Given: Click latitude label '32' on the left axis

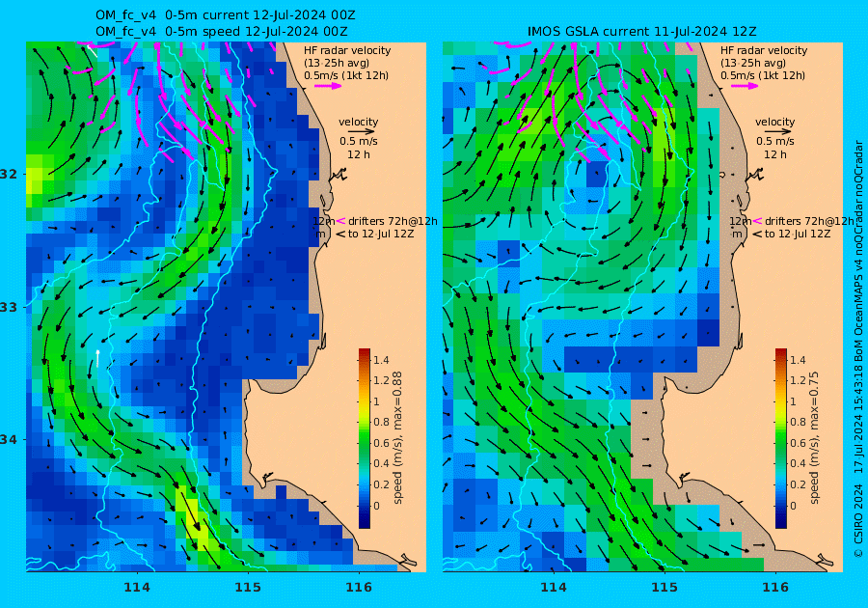Looking at the screenshot, I should [9, 174].
